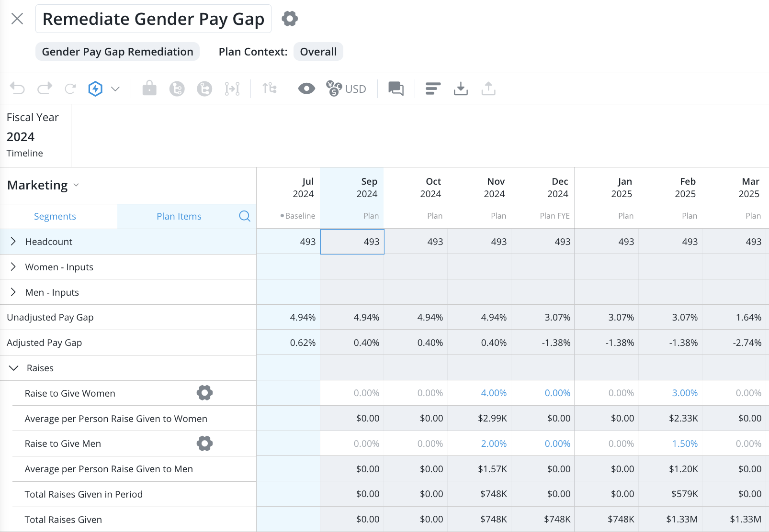This screenshot has height=532, width=769.
Task: Click Men raise 0.00% in Dec 2024
Action: pyautogui.click(x=543, y=443)
